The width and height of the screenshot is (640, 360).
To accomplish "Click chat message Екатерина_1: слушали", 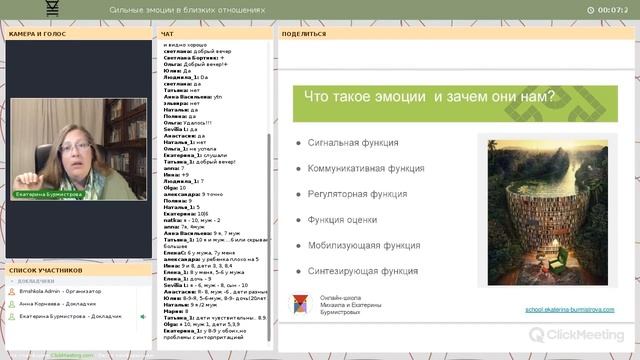I will [x=195, y=156].
